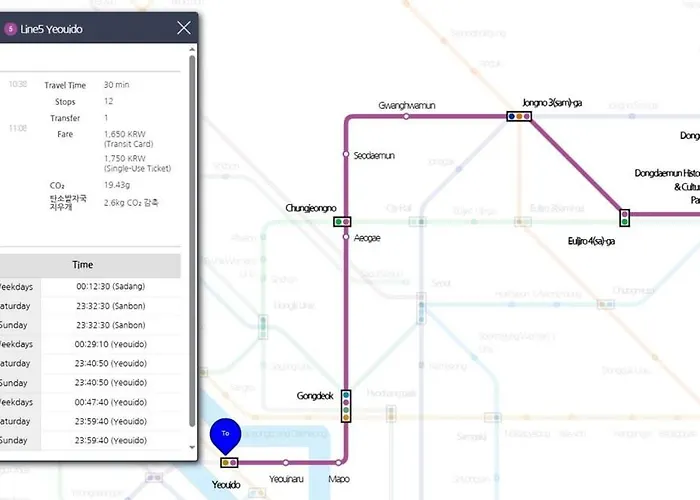Close the Line5 Yeouido panel

coord(184,28)
